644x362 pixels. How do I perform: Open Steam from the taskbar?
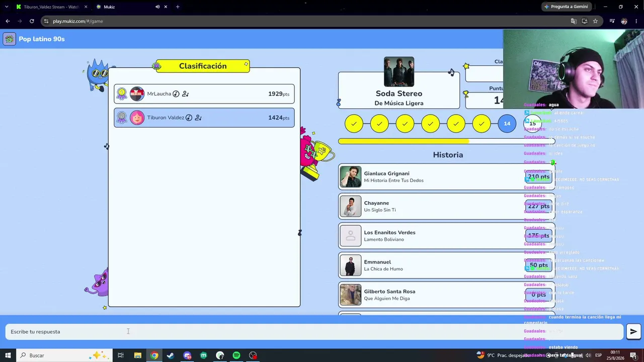[171, 355]
